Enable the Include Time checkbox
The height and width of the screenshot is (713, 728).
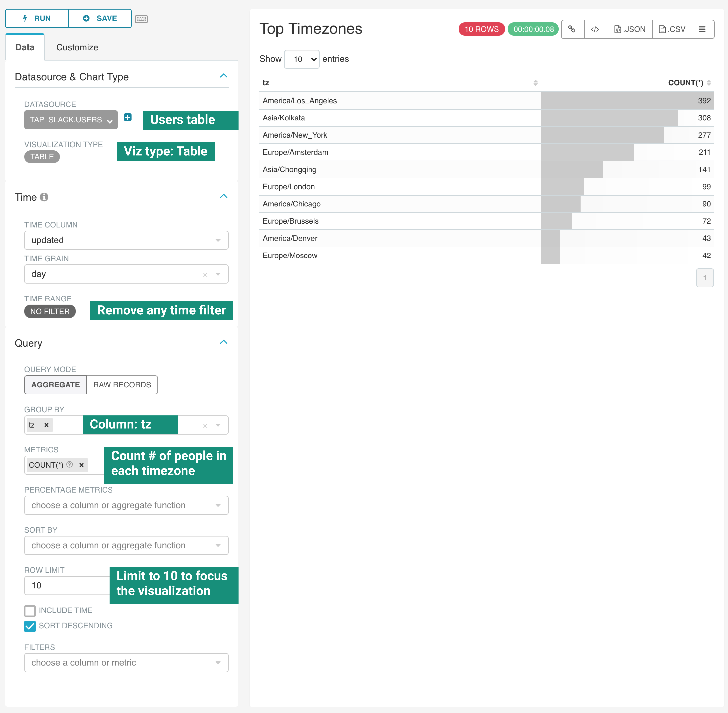tap(30, 611)
